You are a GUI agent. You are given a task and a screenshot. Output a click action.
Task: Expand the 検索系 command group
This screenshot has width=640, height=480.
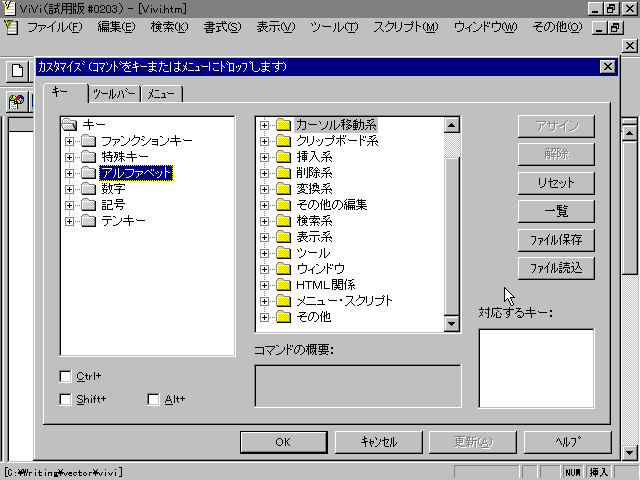tap(264, 221)
